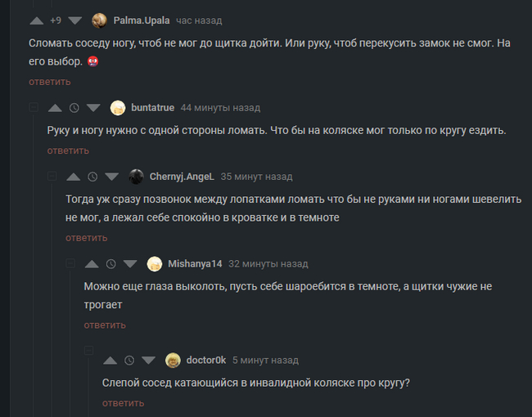Downvote Palma.Upala's comment
532x417 pixels.
point(75,20)
